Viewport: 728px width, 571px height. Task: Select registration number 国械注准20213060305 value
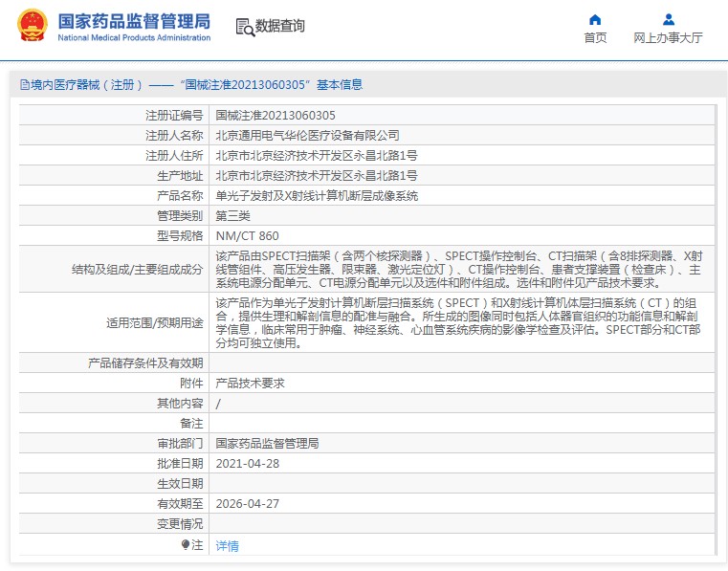pos(276,115)
